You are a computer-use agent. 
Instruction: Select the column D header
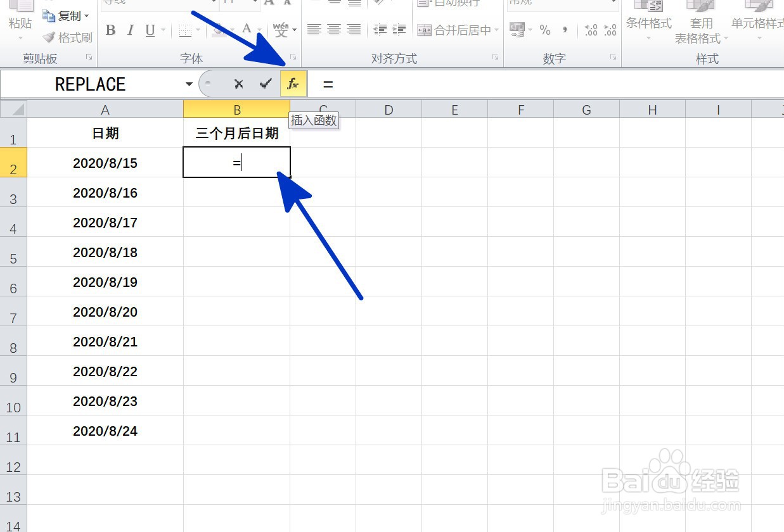pos(389,110)
